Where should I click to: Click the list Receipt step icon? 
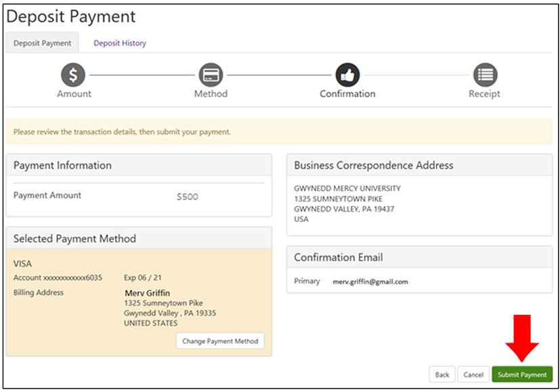pos(485,75)
